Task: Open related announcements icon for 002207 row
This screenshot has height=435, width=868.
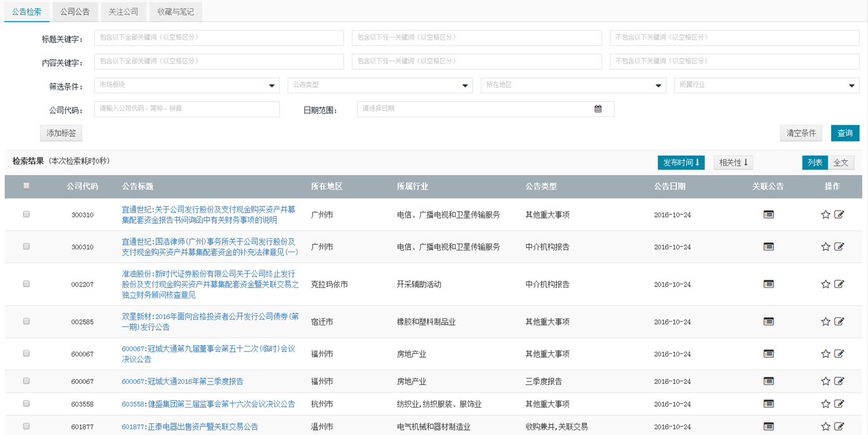Action: (768, 284)
